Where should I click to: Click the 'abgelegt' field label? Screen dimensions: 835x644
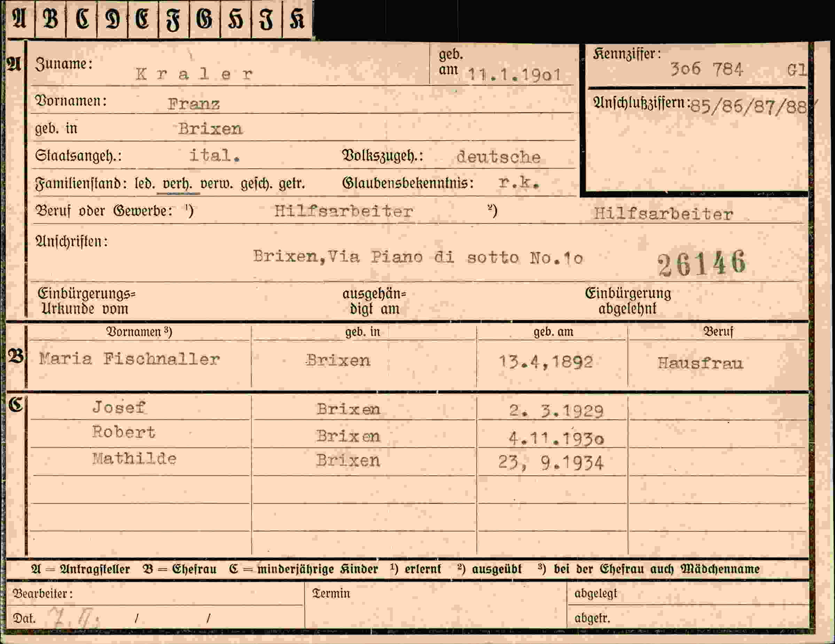596,593
